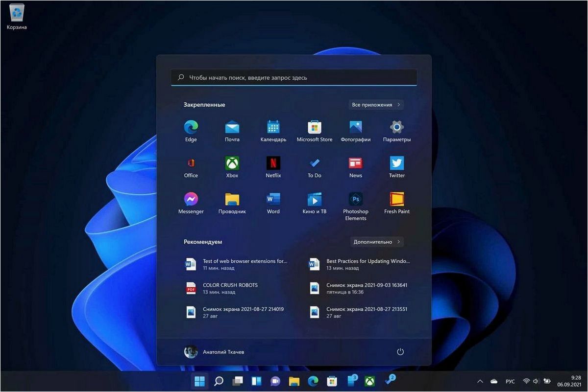Open the Фотографии app
The image size is (588, 392).
[356, 132]
